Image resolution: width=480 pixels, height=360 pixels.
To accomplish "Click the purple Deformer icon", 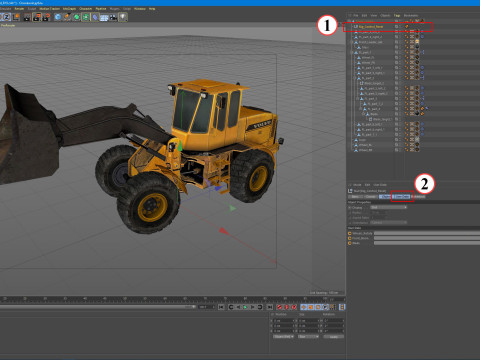I will (x=95, y=17).
